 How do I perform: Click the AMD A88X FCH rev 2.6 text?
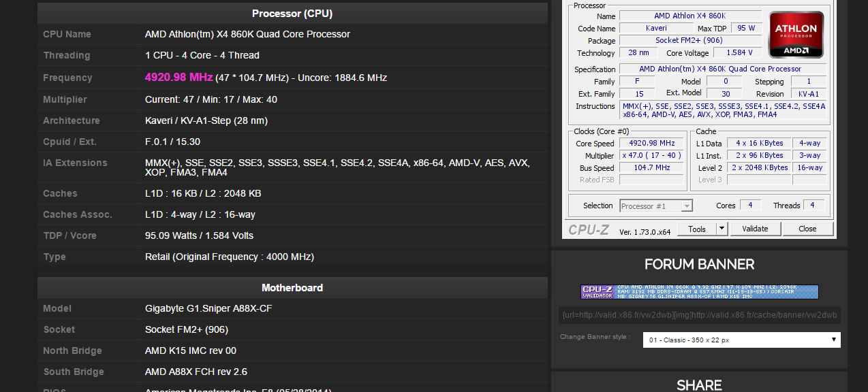point(196,372)
